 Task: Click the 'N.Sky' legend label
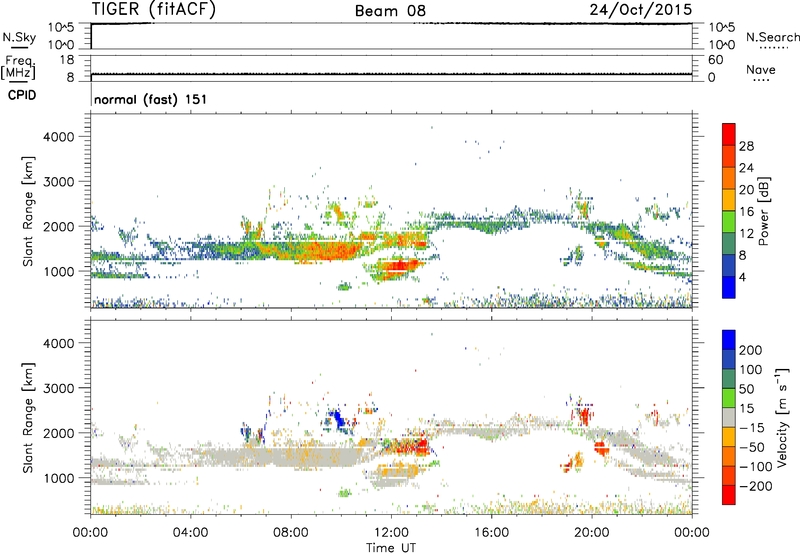(x=19, y=37)
